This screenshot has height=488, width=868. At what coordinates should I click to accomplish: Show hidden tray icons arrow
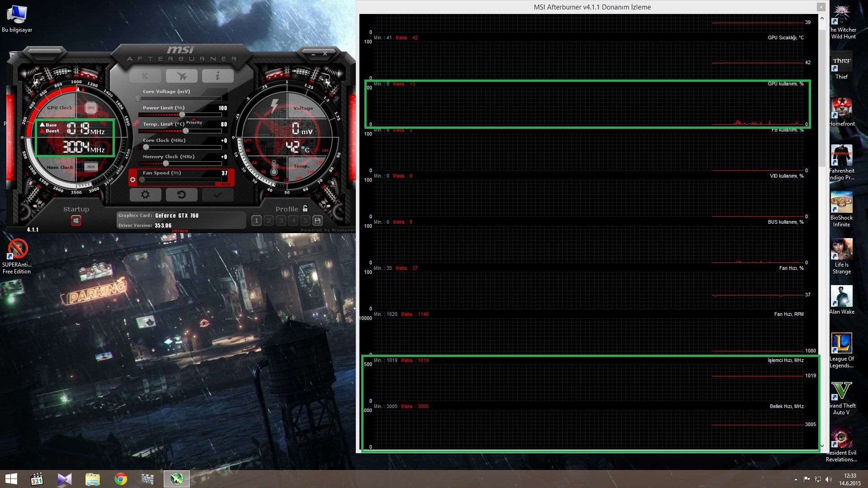click(x=796, y=479)
